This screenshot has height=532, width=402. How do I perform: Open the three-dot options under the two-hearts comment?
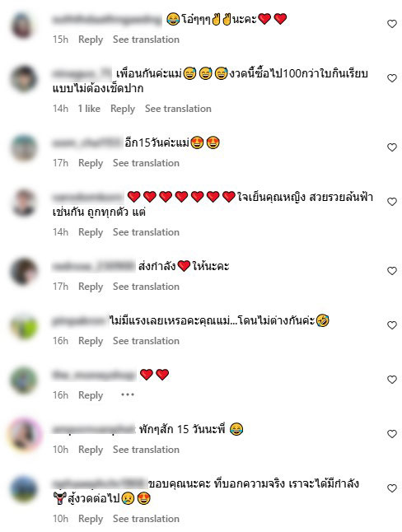point(128,394)
